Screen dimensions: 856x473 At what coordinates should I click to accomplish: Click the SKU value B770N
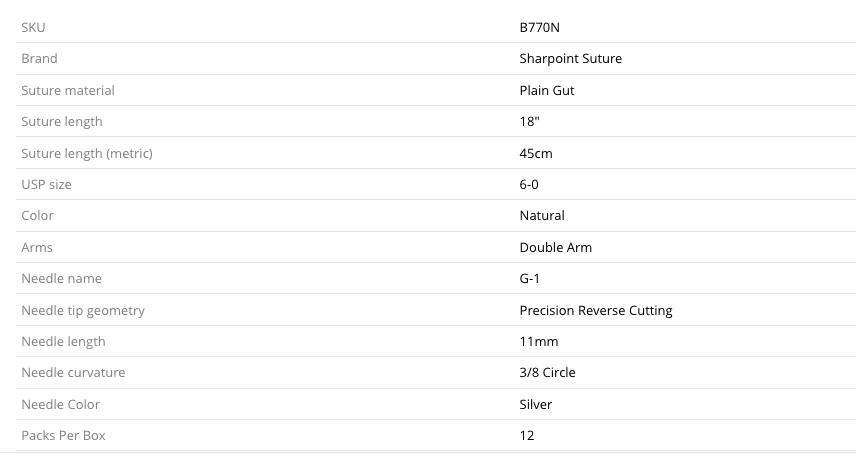click(540, 27)
